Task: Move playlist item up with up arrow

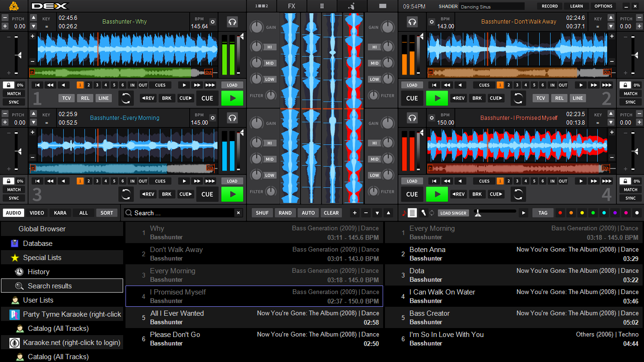Action: point(388,213)
